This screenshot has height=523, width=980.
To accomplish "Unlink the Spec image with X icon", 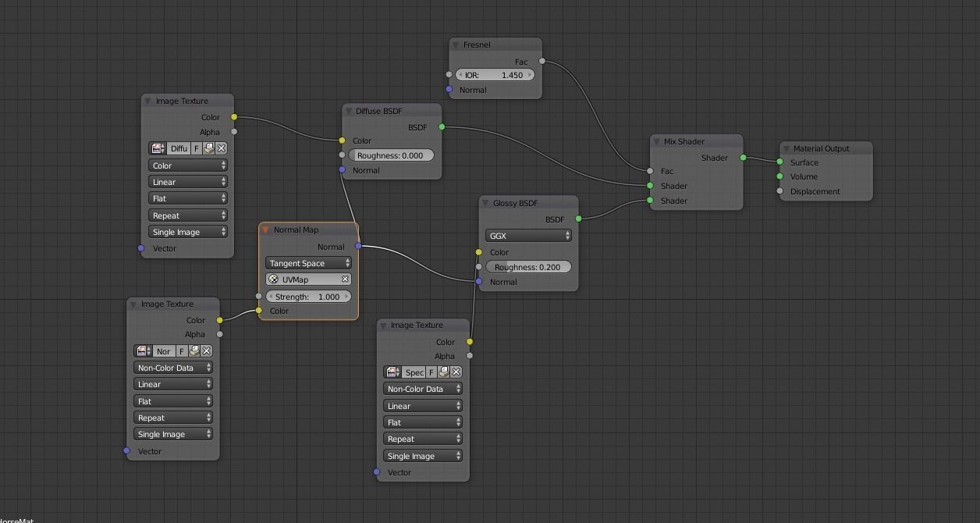I will (x=456, y=372).
